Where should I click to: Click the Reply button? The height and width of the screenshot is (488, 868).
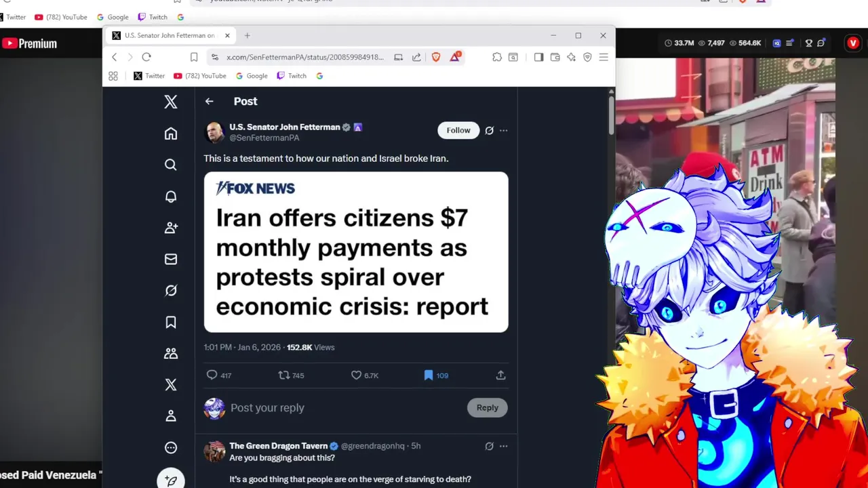487,407
